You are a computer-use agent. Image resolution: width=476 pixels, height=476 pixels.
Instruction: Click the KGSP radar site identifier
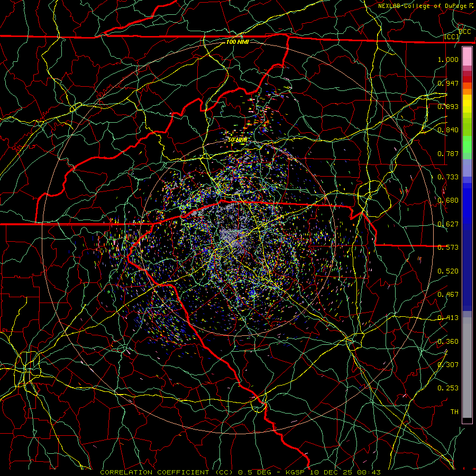[295, 472]
